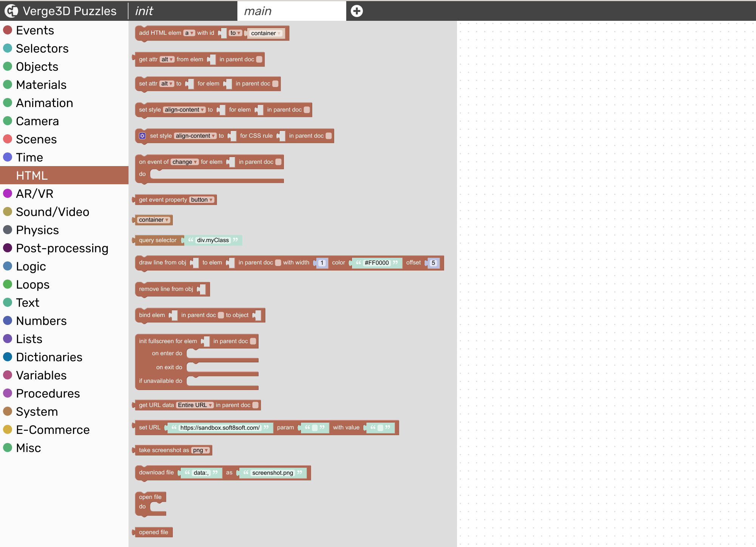Select the Physics category in sidebar
This screenshot has height=547, width=756.
tap(37, 230)
